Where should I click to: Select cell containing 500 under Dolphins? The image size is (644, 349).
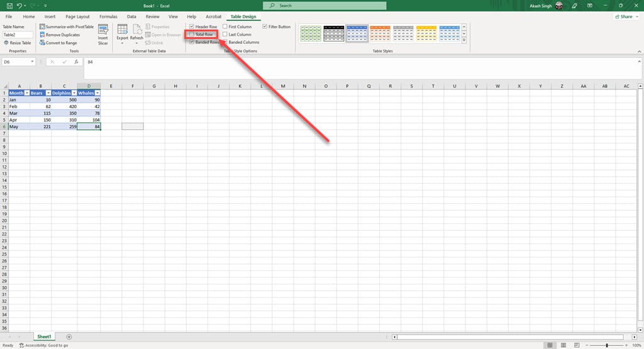65,100
